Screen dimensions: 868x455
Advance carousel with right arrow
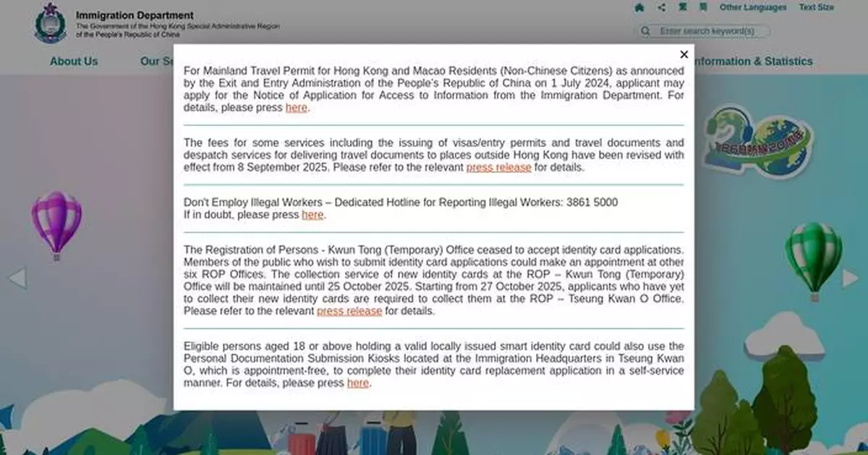pyautogui.click(x=851, y=278)
